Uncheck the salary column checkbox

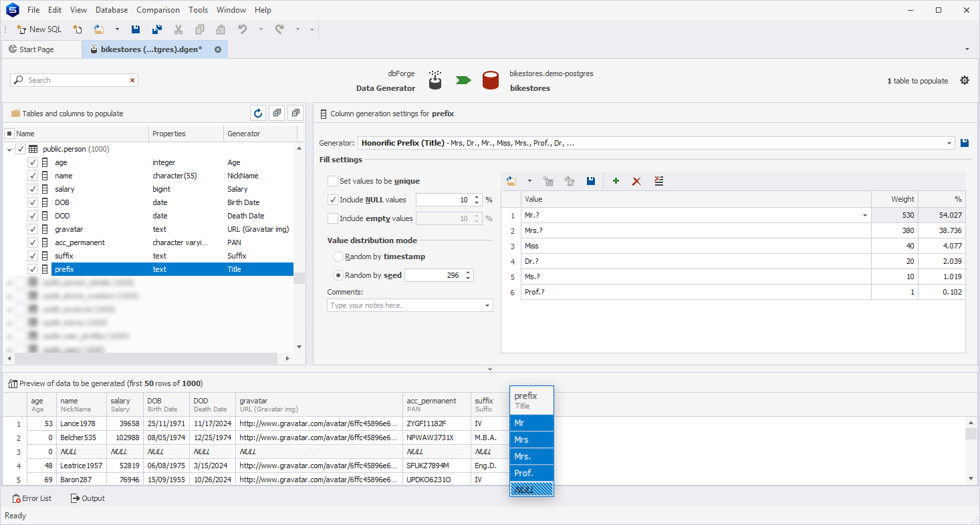click(33, 190)
